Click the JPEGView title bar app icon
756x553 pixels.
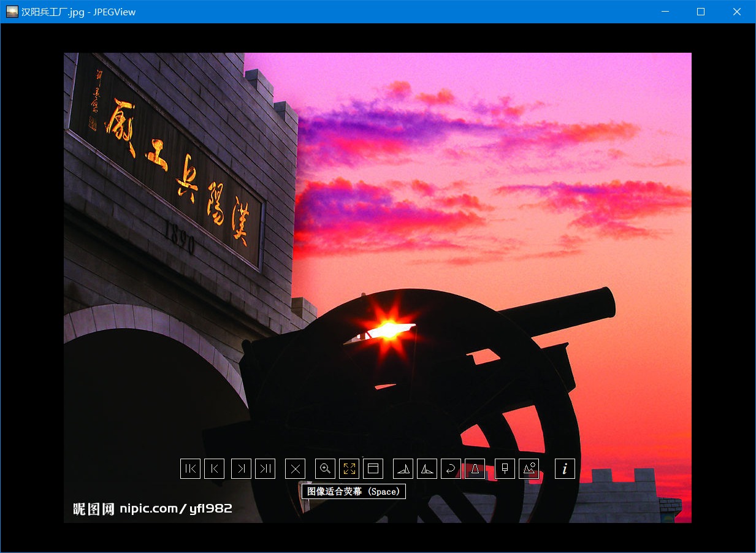click(x=12, y=12)
